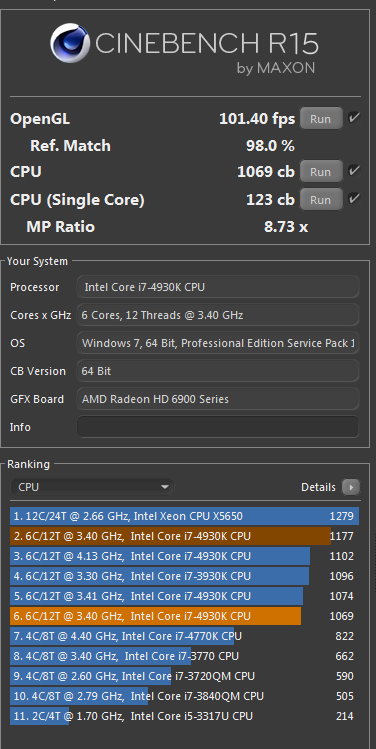Screen dimensions: 376x749
Task: Select the i7-3770 ranking entry
Action: [x=184, y=656]
